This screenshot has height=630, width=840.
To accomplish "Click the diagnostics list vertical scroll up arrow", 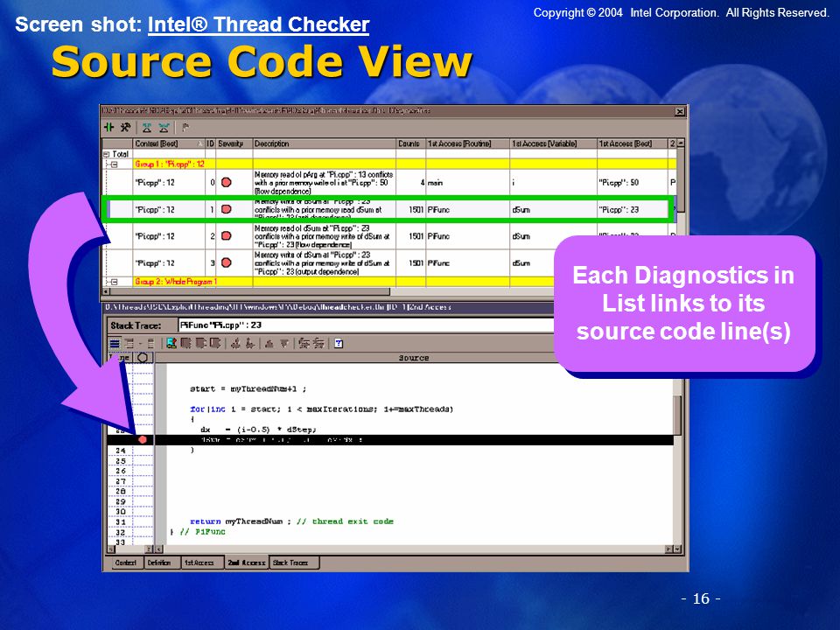I will (x=681, y=143).
